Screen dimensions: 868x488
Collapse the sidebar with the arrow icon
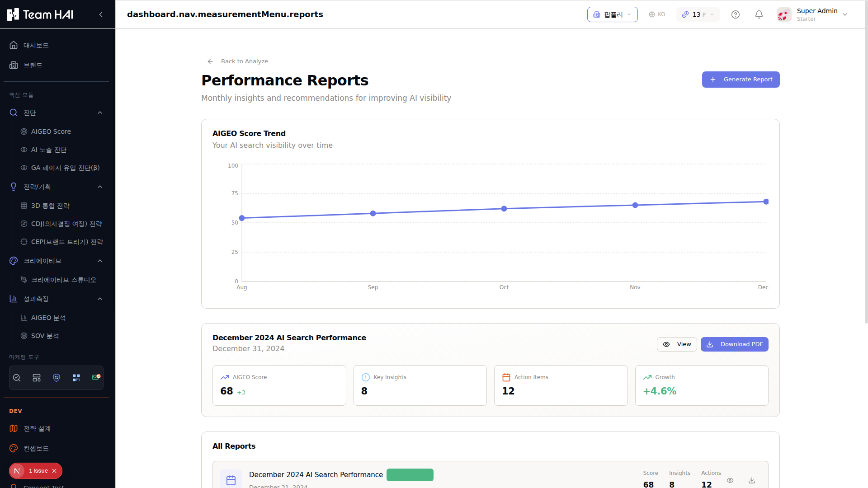101,14
